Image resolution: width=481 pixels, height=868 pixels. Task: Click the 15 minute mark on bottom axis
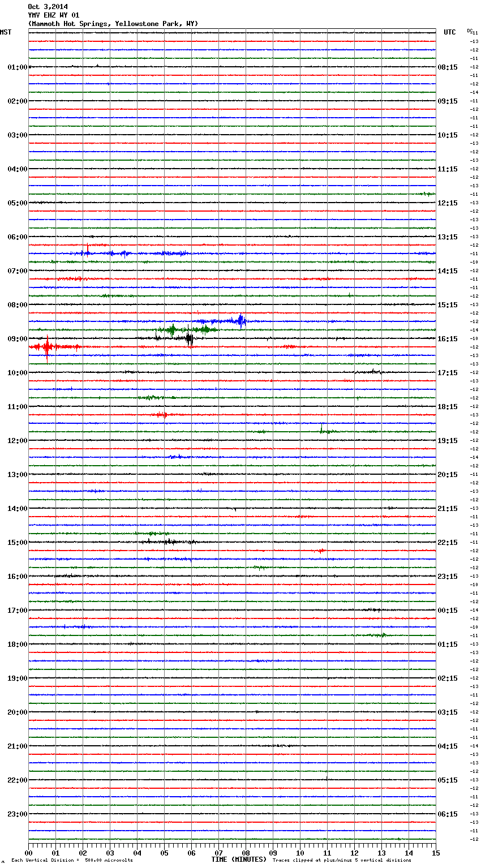coord(435,853)
